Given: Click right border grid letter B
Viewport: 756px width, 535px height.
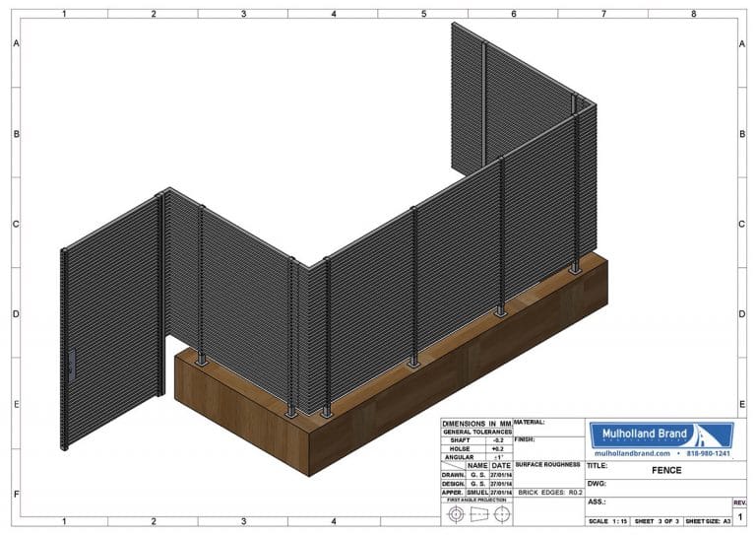Looking at the screenshot, I should (742, 134).
